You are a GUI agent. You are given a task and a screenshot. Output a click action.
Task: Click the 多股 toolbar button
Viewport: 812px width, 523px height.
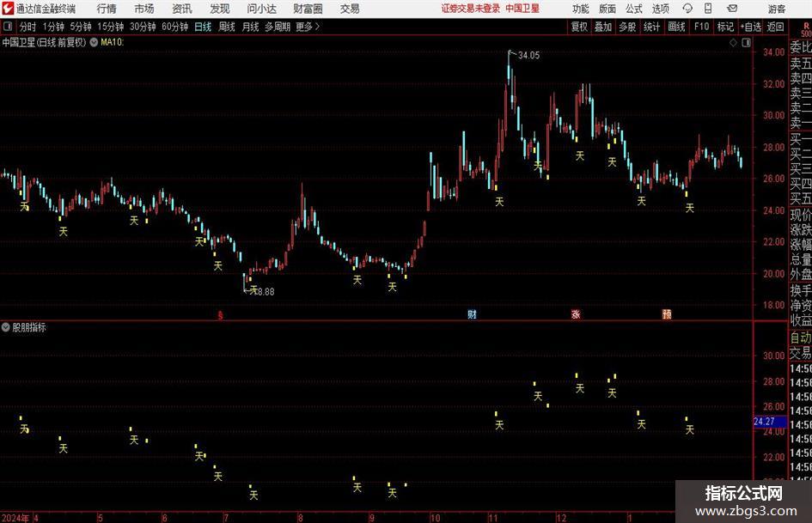coord(627,27)
